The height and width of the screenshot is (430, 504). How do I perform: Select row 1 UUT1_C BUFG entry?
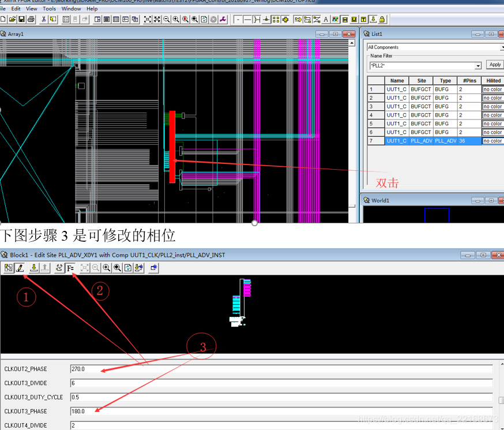tap(436, 89)
